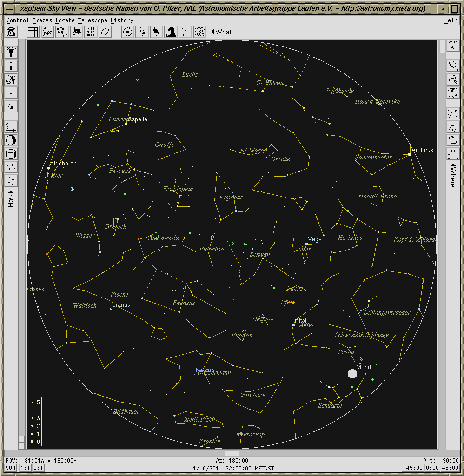Click the sparse stars filter icon

[185, 32]
